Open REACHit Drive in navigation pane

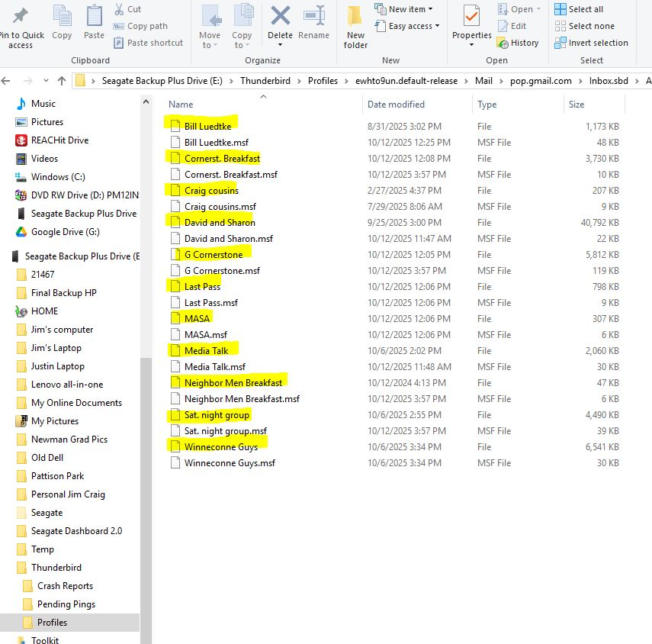click(52, 140)
